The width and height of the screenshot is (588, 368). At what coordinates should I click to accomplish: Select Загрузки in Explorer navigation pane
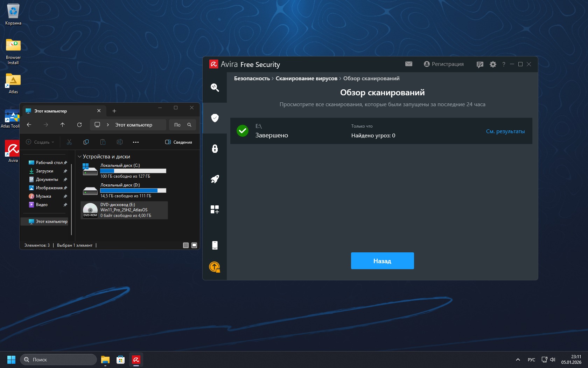[x=44, y=171]
